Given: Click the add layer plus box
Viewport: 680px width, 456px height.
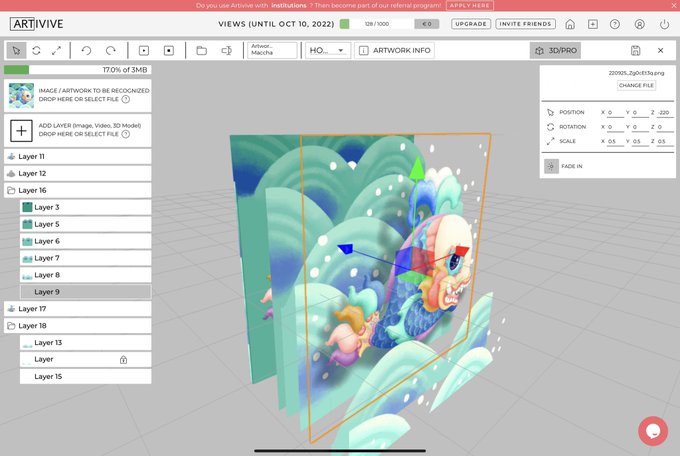Looking at the screenshot, I should pos(21,131).
